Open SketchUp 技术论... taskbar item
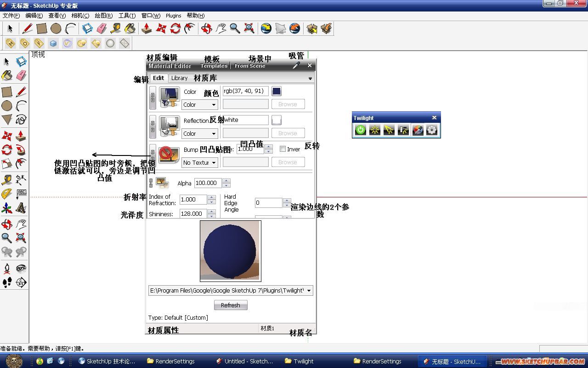This screenshot has height=368, width=588. 107,361
